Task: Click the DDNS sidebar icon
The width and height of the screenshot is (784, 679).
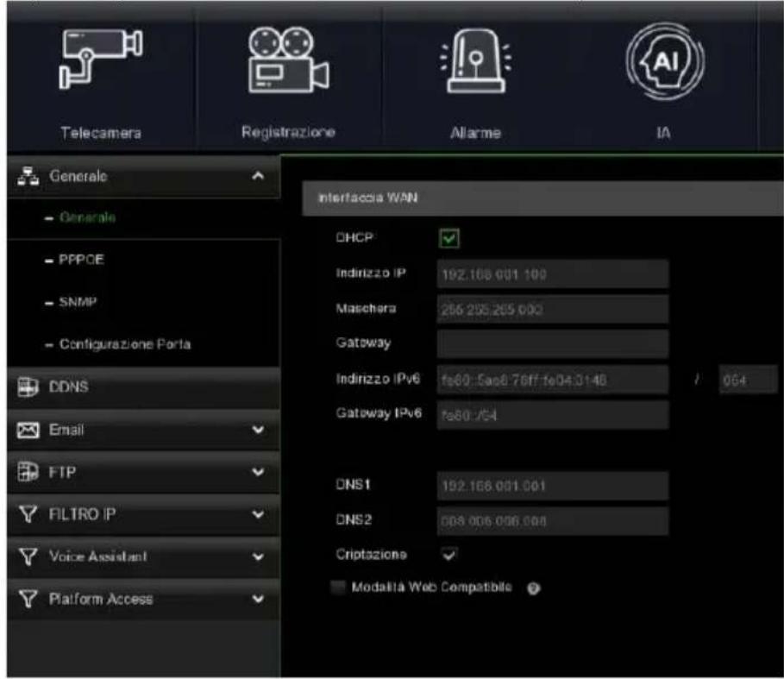Action: pyautogui.click(x=28, y=387)
